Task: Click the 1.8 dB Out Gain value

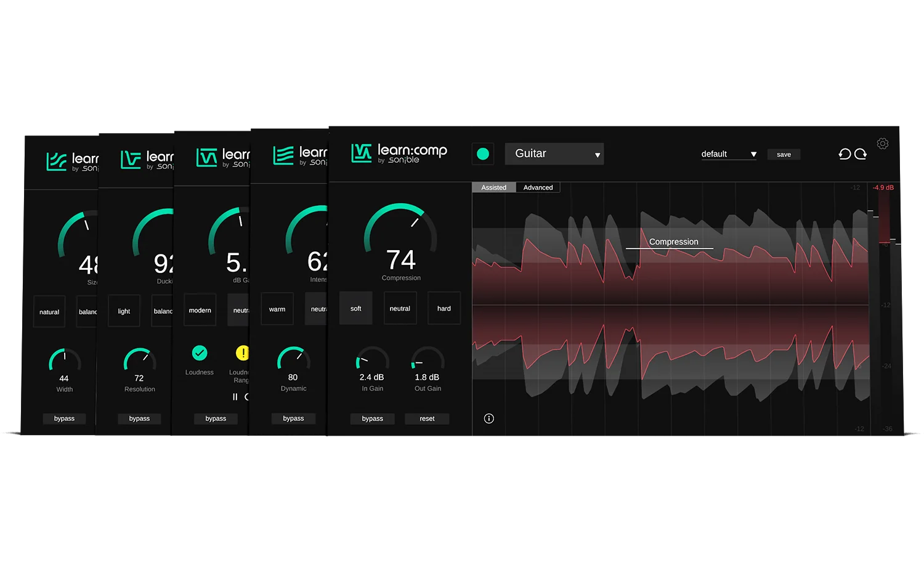Action: pos(427,377)
